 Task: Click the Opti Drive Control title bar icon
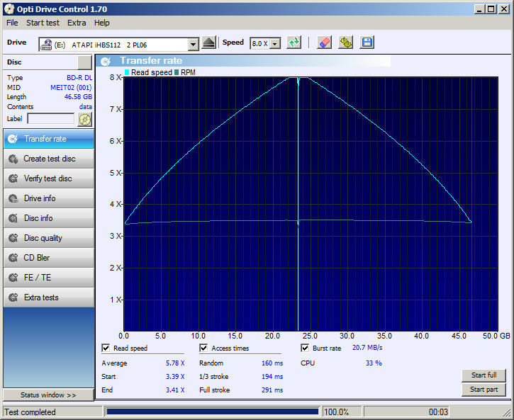click(9, 8)
